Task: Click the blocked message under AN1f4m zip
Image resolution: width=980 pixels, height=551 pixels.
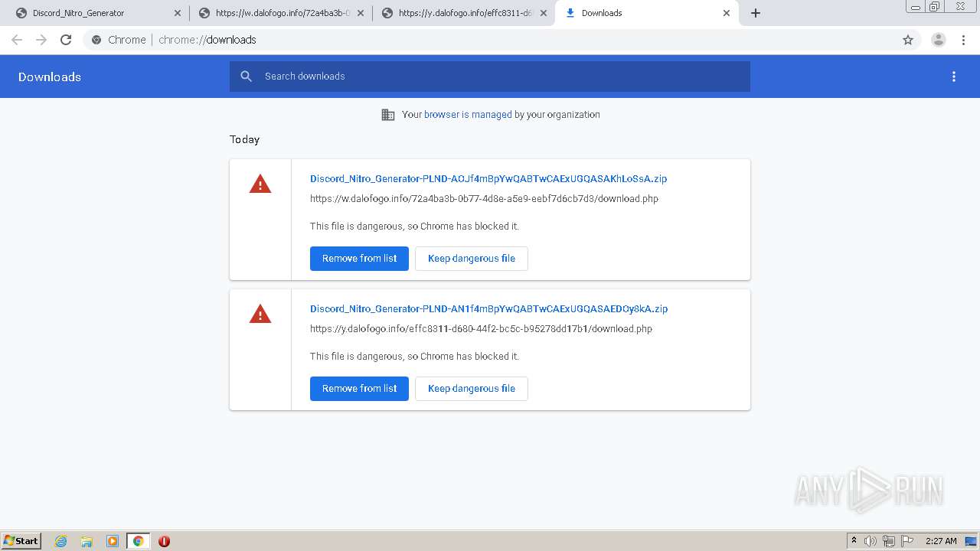Action: [x=414, y=357]
